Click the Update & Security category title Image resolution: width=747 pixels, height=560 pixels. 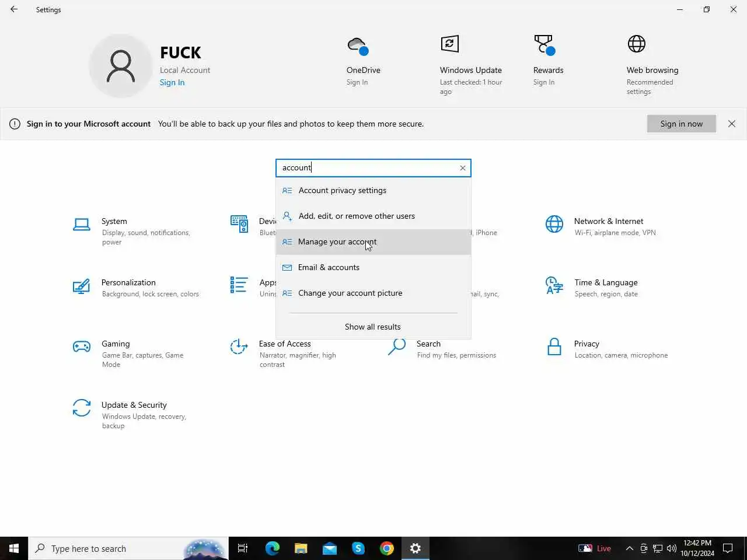pyautogui.click(x=134, y=405)
